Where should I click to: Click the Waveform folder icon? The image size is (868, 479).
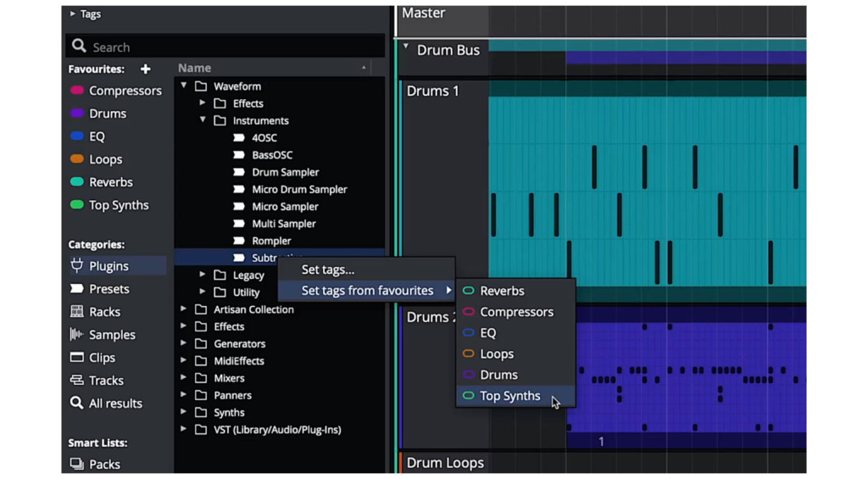pyautogui.click(x=201, y=86)
